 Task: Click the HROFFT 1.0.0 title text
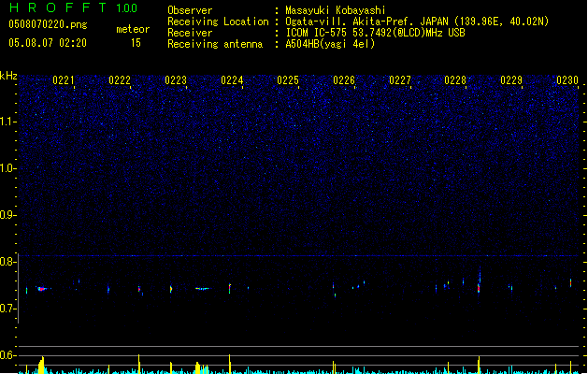[73, 7]
